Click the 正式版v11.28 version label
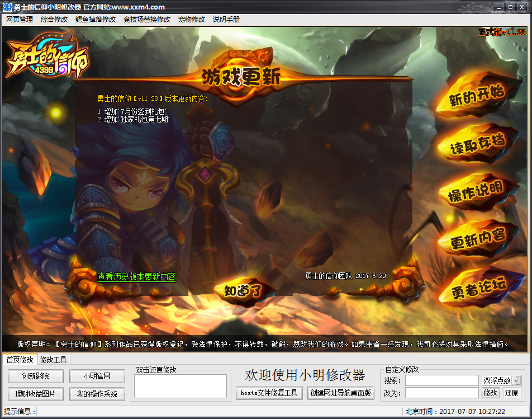532x419 pixels. point(501,32)
